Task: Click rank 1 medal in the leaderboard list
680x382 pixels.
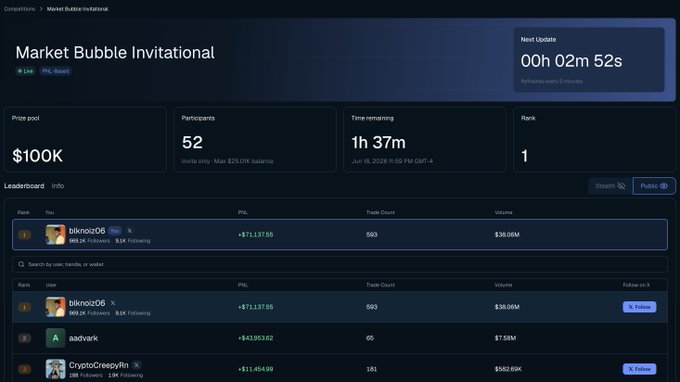Action: coord(25,307)
